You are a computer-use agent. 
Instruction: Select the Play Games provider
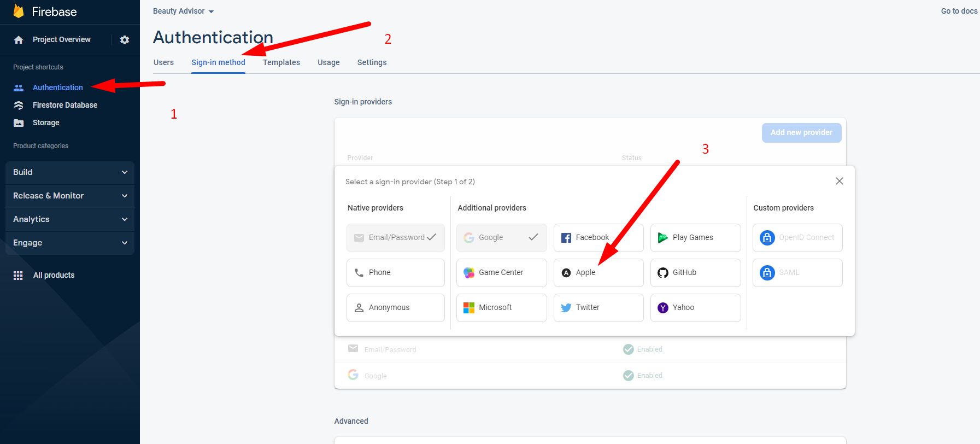click(x=695, y=238)
